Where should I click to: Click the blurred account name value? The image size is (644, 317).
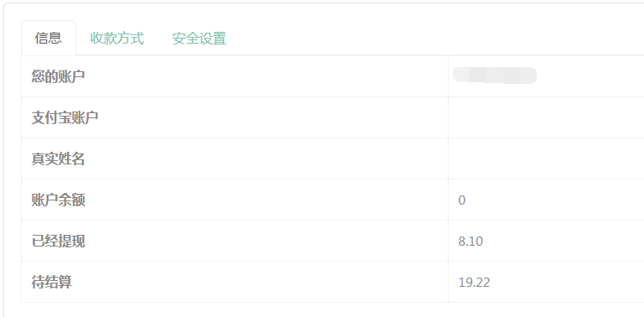click(x=495, y=75)
